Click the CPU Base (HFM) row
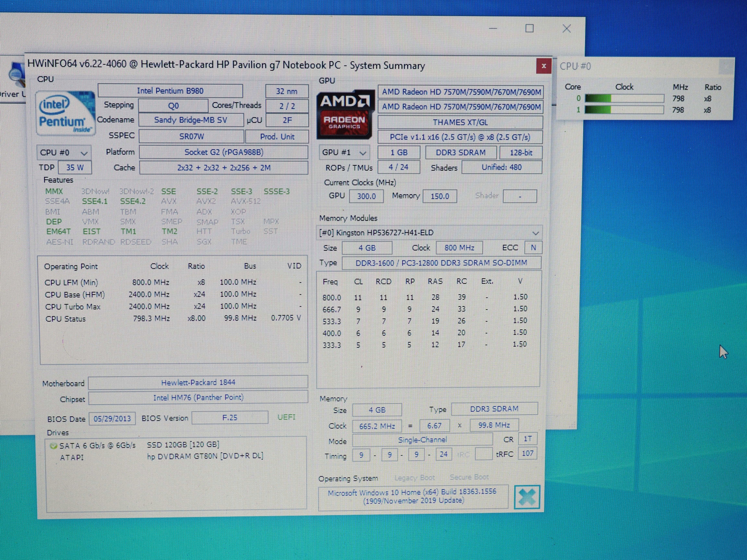The width and height of the screenshot is (747, 560). [x=173, y=294]
